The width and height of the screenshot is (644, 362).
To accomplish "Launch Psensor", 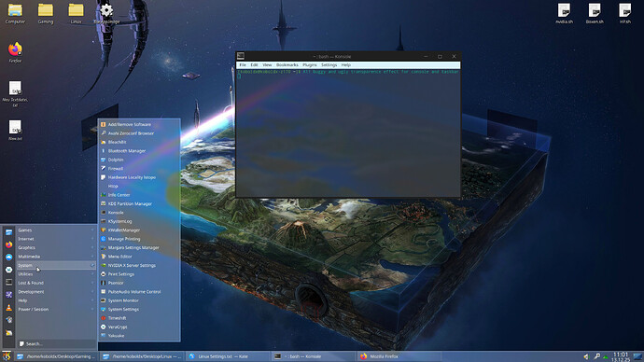I will (x=139, y=284).
